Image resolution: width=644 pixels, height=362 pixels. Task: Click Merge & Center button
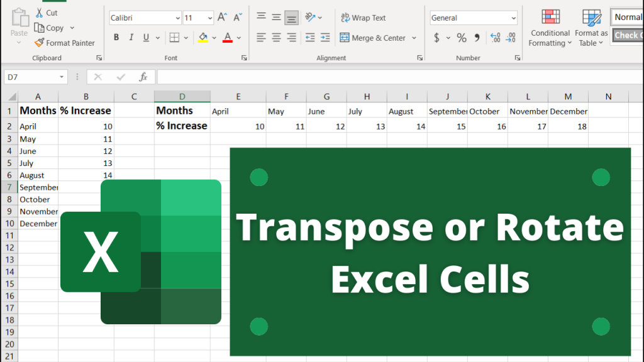pyautogui.click(x=372, y=38)
